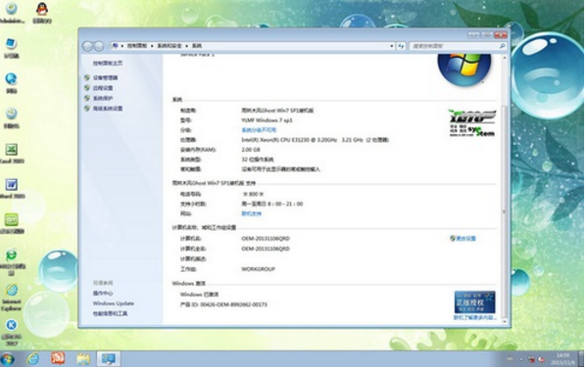
Task: Click the back arrow in System window
Action: 87,46
